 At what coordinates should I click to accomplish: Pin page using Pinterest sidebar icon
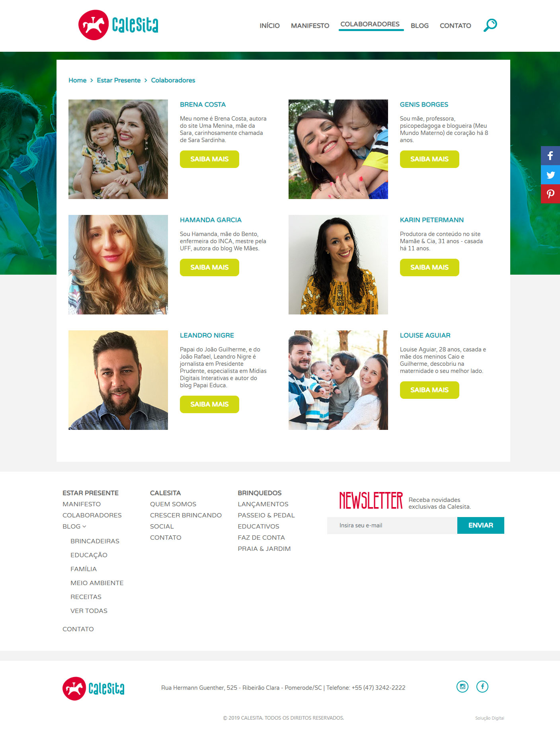(x=550, y=194)
